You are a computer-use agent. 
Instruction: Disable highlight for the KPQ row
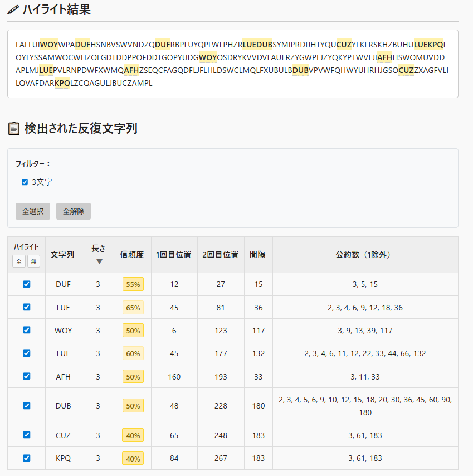[26, 458]
